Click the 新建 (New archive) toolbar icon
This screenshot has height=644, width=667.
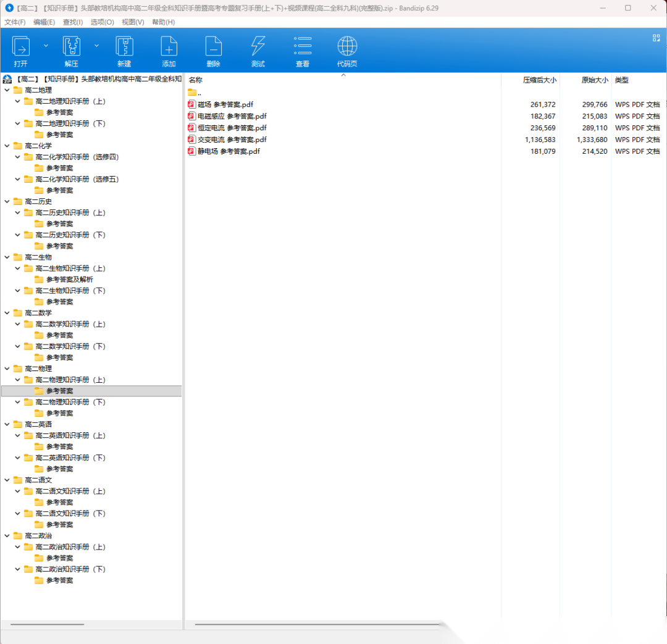(x=124, y=47)
